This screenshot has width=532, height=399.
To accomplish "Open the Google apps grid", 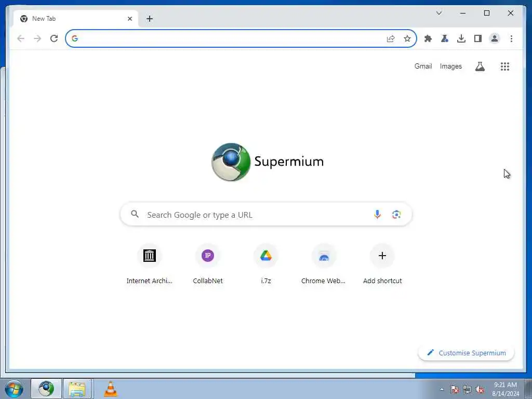I will pyautogui.click(x=505, y=66).
